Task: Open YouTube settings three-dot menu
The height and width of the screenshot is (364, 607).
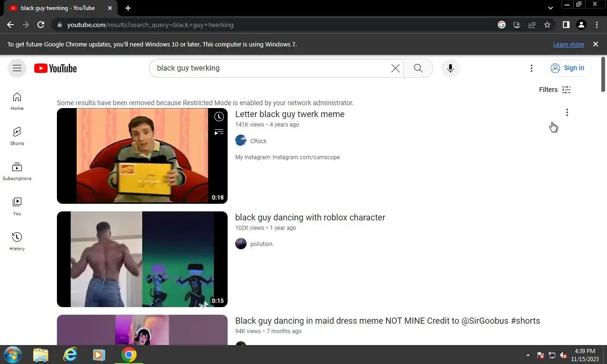Action: (532, 68)
